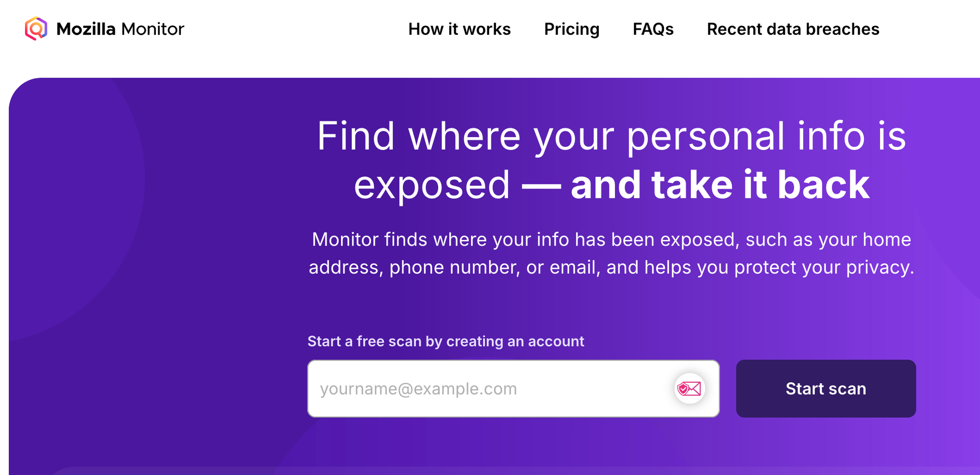Click the Monitor word beside the logo
This screenshot has height=475, width=980.
(152, 29)
